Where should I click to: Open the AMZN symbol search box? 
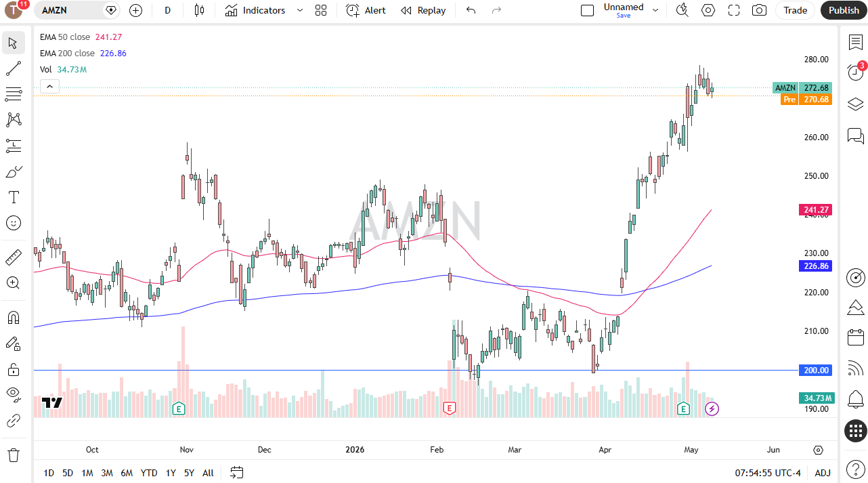[78, 10]
